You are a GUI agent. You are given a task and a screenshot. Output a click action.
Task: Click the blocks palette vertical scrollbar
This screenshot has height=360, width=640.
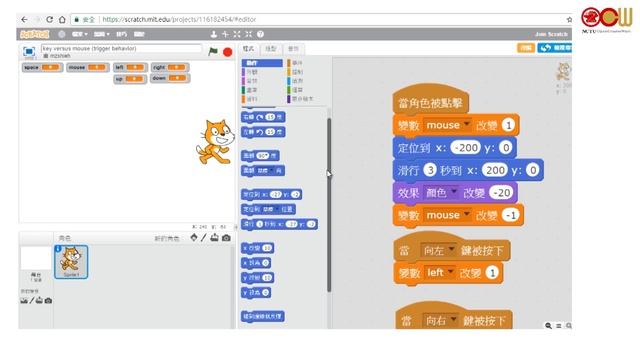tap(329, 204)
